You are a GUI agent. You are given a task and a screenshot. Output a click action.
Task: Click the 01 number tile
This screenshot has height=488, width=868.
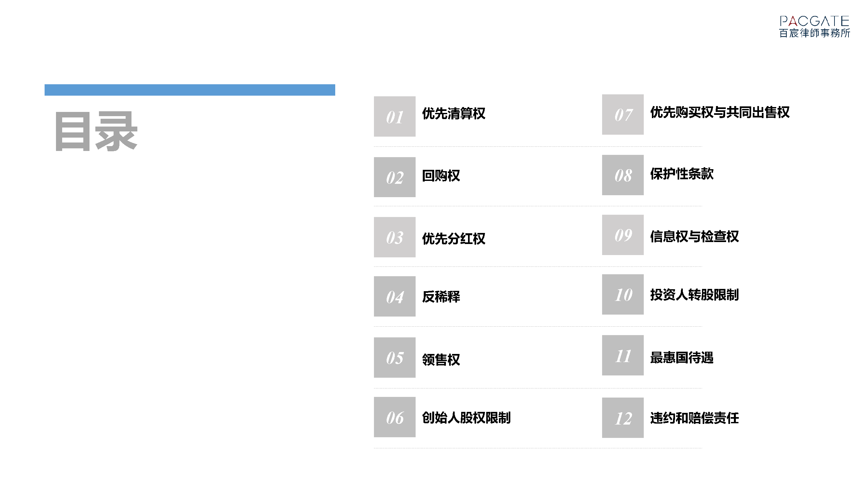pos(394,116)
